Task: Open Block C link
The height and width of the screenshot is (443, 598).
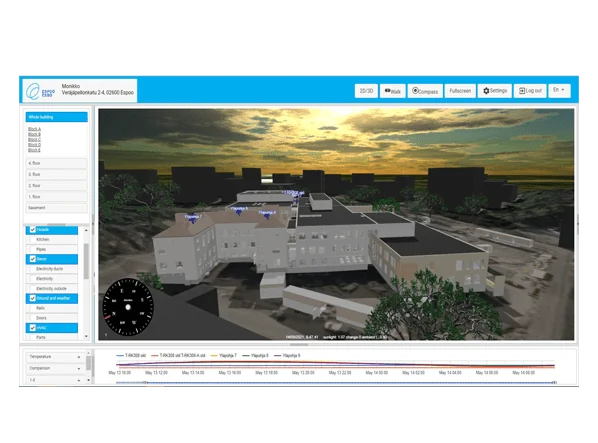Action: click(34, 140)
